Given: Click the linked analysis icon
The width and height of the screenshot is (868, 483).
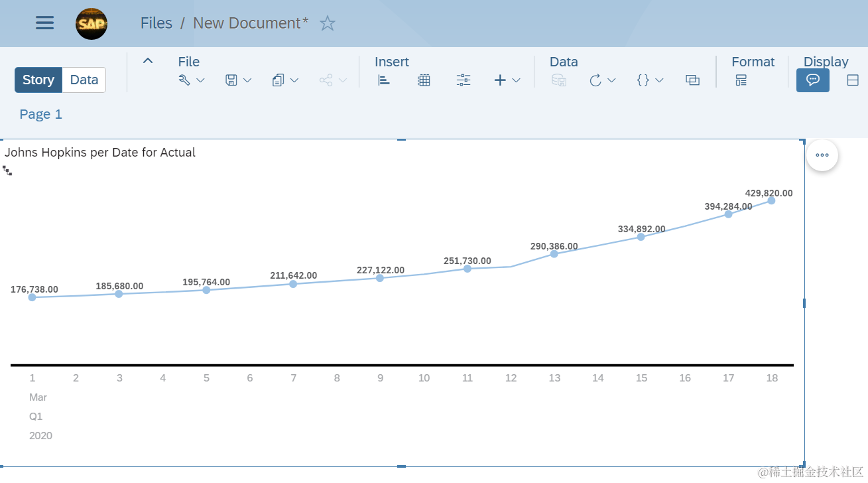Looking at the screenshot, I should pyautogui.click(x=693, y=80).
